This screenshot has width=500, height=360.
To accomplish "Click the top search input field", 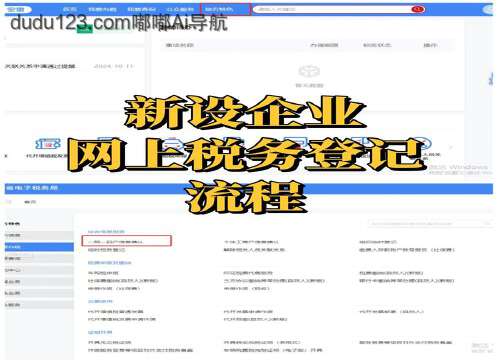I will tap(333, 9).
